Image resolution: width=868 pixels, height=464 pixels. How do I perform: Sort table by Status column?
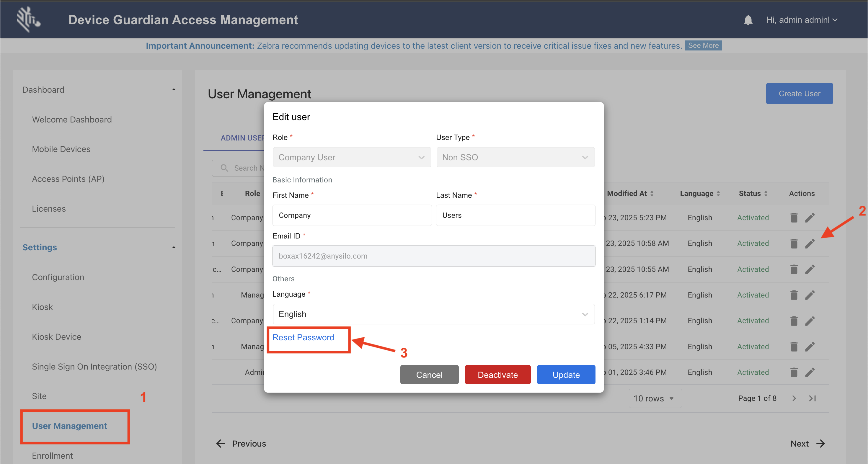pos(766,193)
